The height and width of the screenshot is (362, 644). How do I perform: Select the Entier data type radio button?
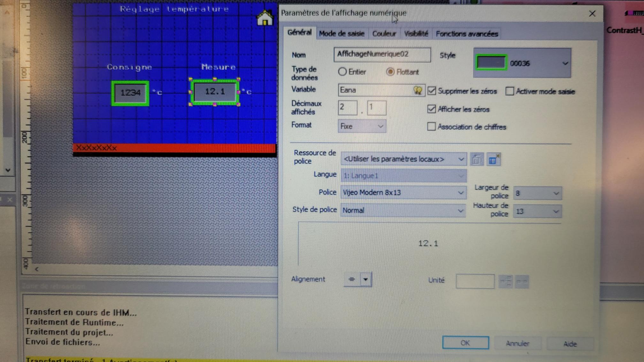(x=342, y=72)
